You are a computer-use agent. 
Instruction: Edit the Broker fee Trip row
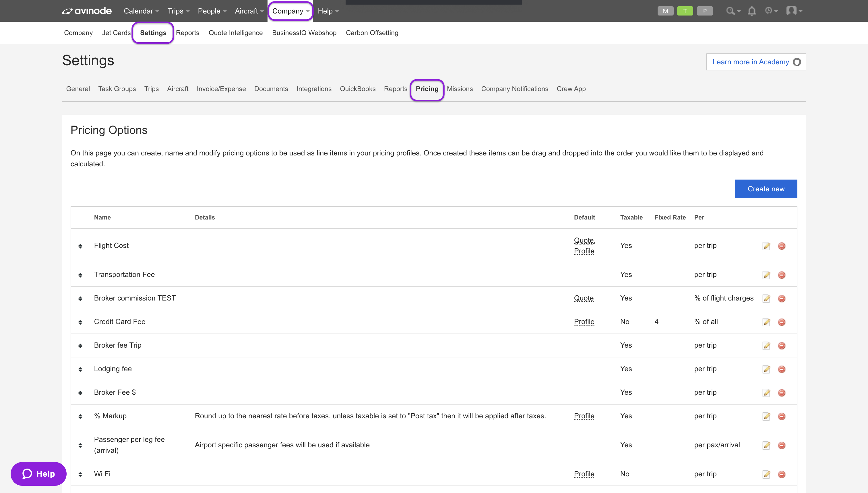tap(766, 345)
